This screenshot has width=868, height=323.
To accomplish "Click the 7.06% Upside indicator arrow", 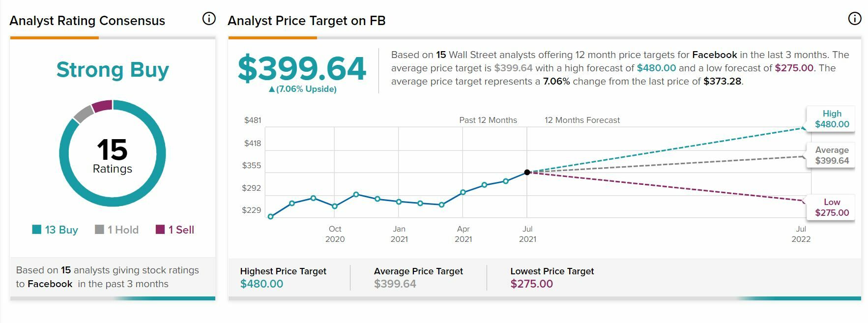I will [272, 89].
